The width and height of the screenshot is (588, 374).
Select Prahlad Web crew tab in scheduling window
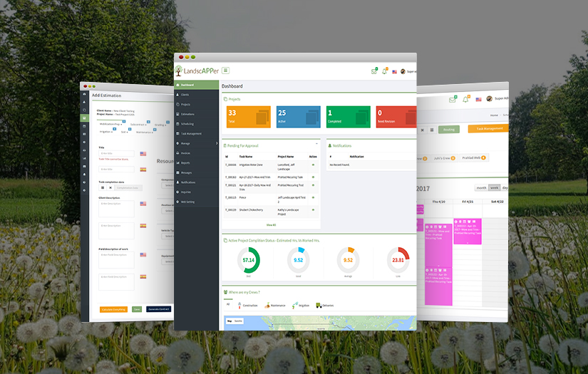[474, 157]
